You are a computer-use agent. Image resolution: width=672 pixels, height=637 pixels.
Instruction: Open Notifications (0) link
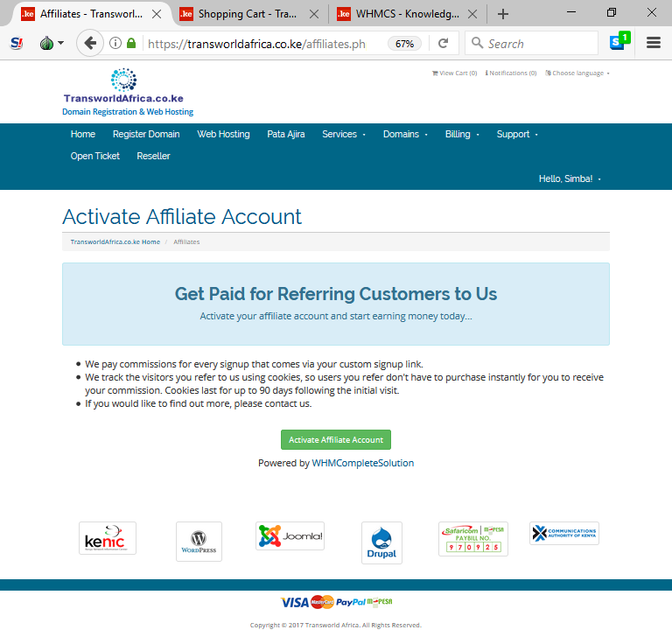click(x=511, y=73)
